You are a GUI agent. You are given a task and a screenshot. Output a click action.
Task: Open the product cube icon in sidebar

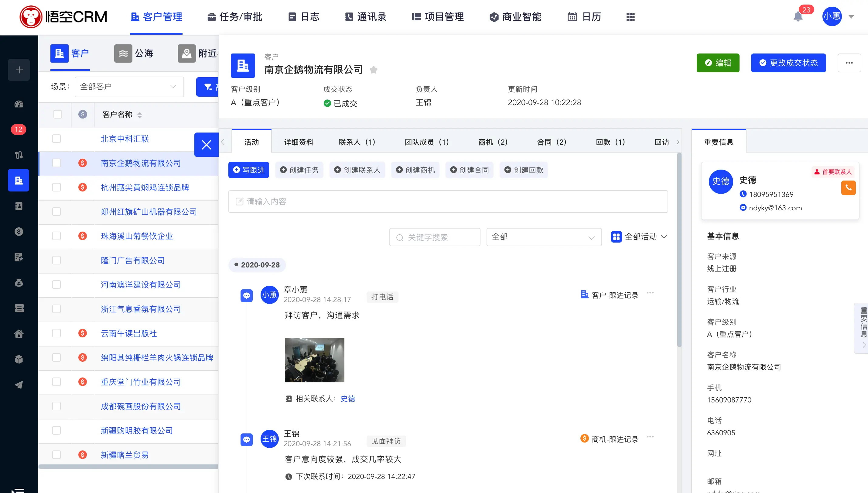coord(19,359)
